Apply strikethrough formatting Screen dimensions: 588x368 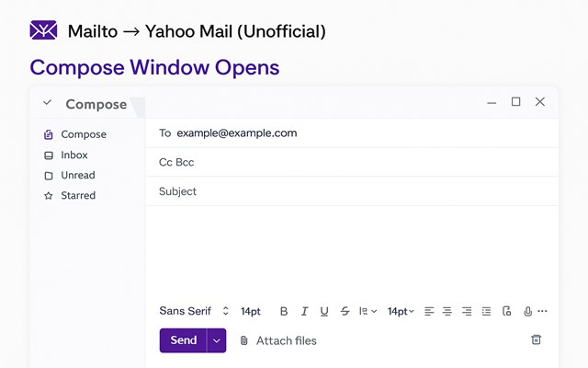345,312
